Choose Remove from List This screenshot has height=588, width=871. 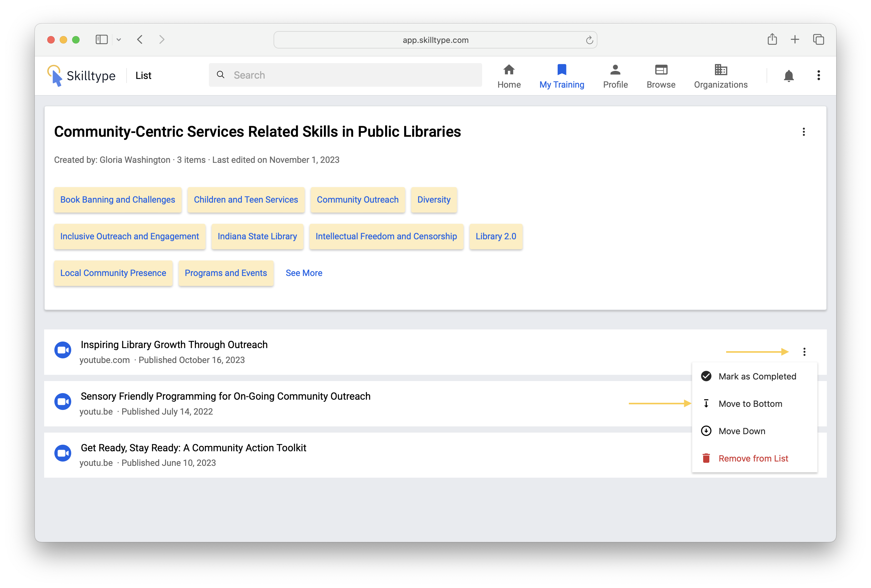click(x=753, y=458)
